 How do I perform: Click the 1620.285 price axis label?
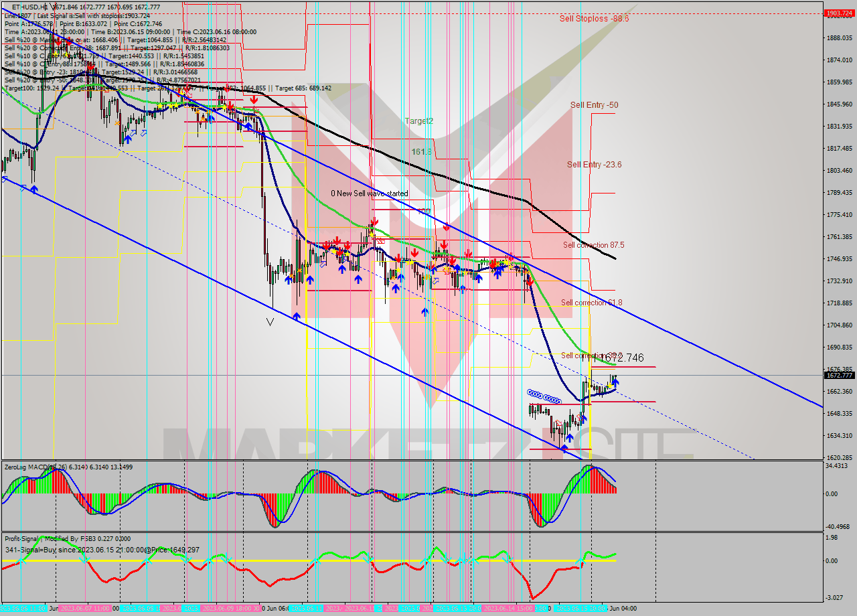pos(839,458)
